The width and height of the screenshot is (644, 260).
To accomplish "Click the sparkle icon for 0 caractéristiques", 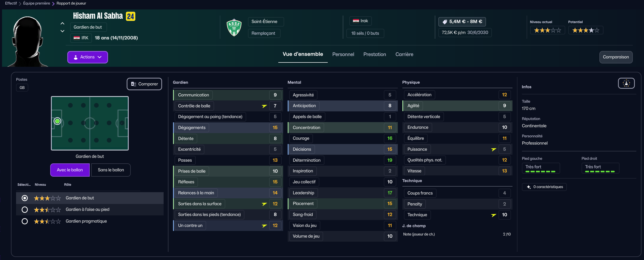I will click(529, 187).
